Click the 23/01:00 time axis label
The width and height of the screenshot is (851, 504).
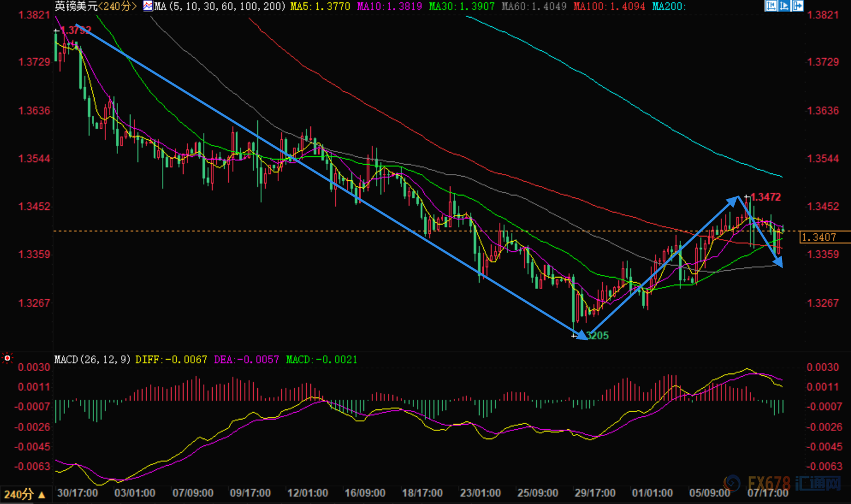pos(480,493)
